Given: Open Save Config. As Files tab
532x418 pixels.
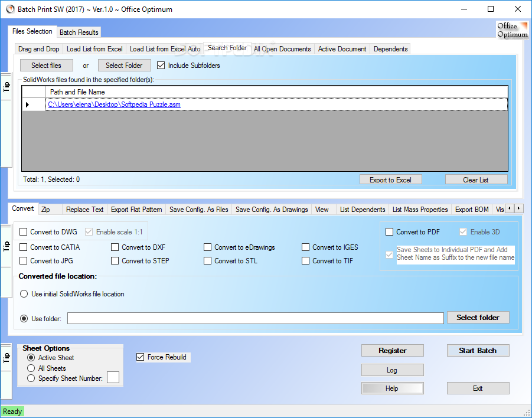Looking at the screenshot, I should (x=199, y=210).
